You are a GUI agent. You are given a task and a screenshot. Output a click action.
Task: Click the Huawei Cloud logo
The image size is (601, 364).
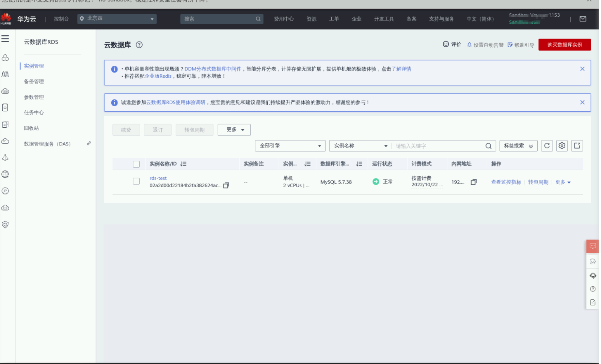(6, 19)
